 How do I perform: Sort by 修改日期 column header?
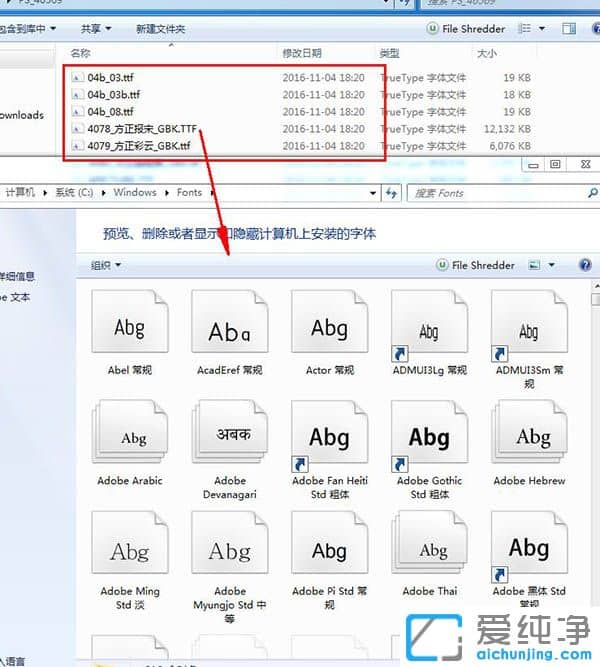pos(302,53)
